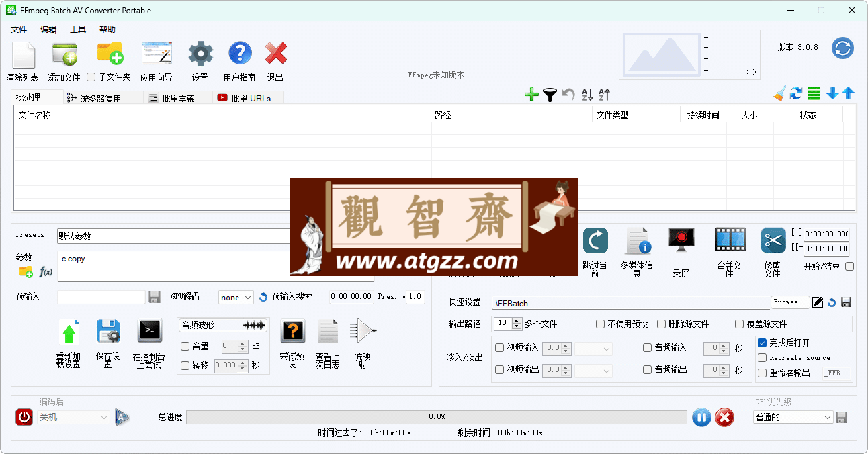Enable 视频输入 fade checkbox
Image resolution: width=868 pixels, height=454 pixels.
point(499,347)
